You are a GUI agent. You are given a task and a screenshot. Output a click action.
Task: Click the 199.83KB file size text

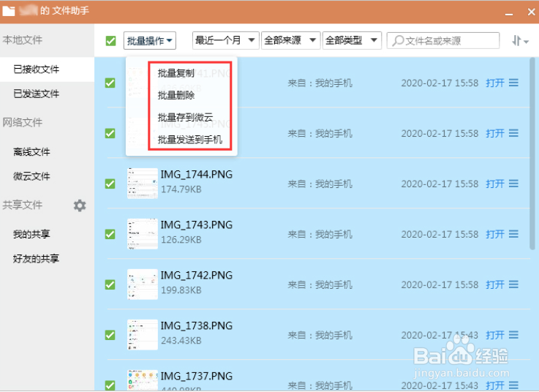[181, 290]
